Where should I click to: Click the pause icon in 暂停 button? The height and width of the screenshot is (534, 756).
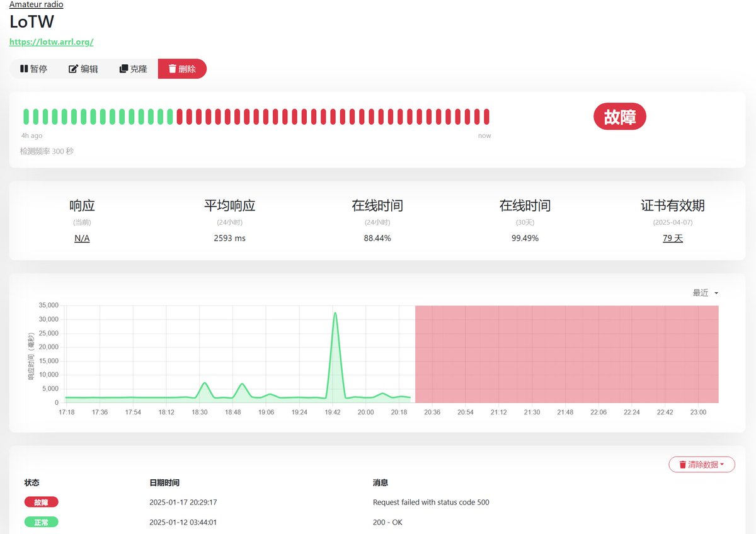[24, 69]
